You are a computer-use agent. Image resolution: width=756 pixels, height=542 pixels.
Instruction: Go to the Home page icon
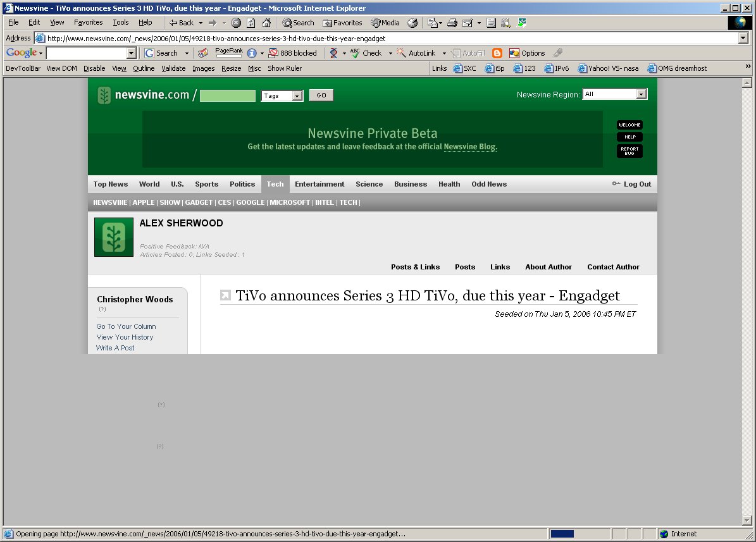pos(266,23)
